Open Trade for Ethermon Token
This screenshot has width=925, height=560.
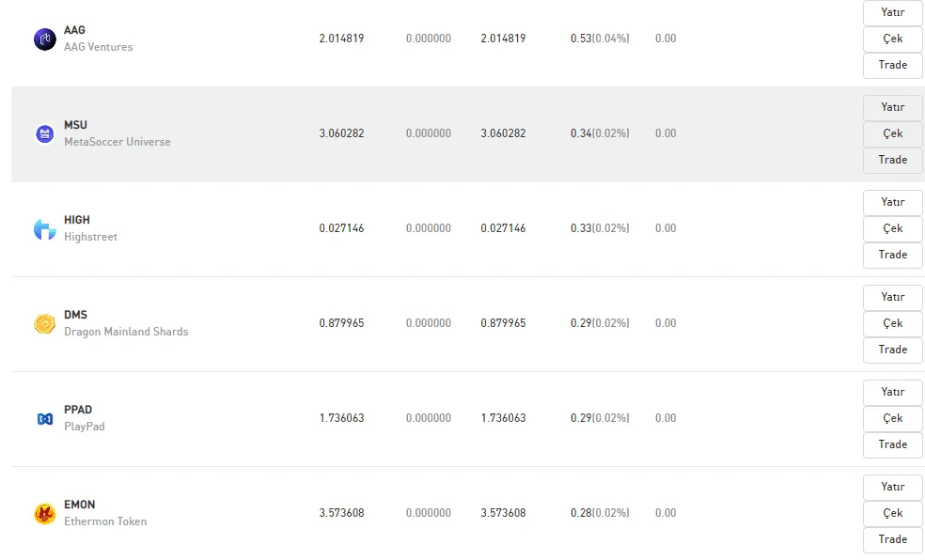(x=892, y=540)
